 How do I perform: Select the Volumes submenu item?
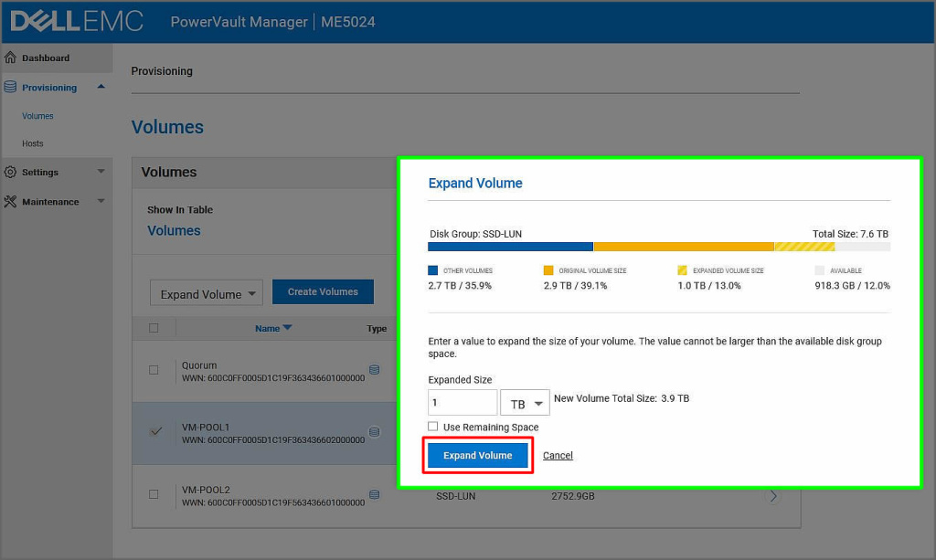tap(37, 116)
